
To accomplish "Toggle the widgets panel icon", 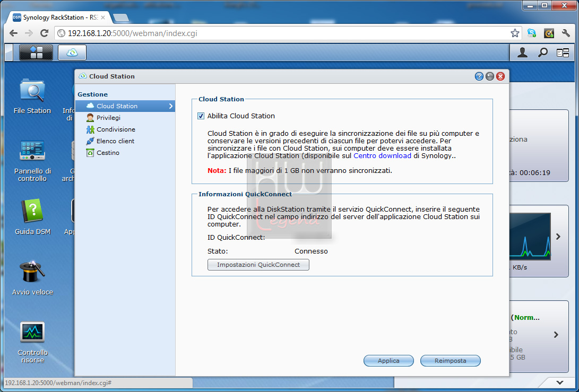I will 563,53.
